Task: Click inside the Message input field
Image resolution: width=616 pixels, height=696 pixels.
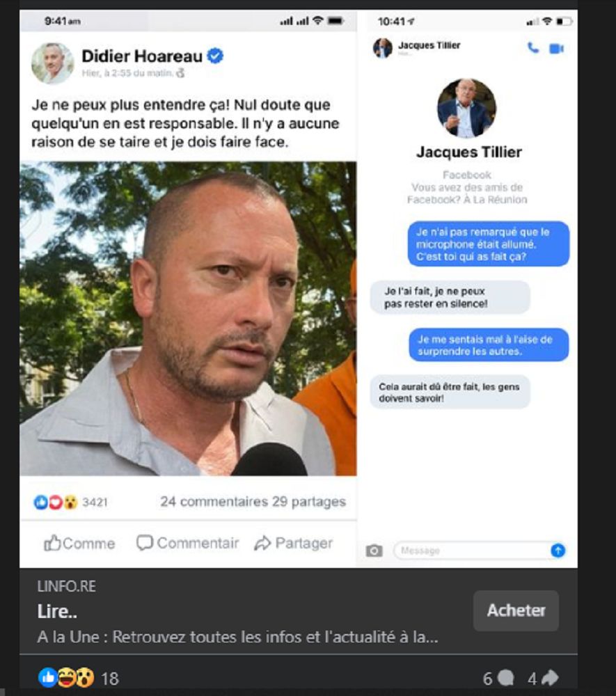Action: click(473, 551)
